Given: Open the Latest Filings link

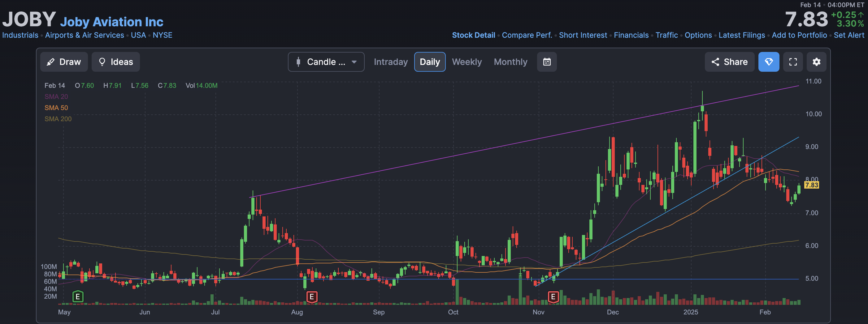Looking at the screenshot, I should pos(742,35).
